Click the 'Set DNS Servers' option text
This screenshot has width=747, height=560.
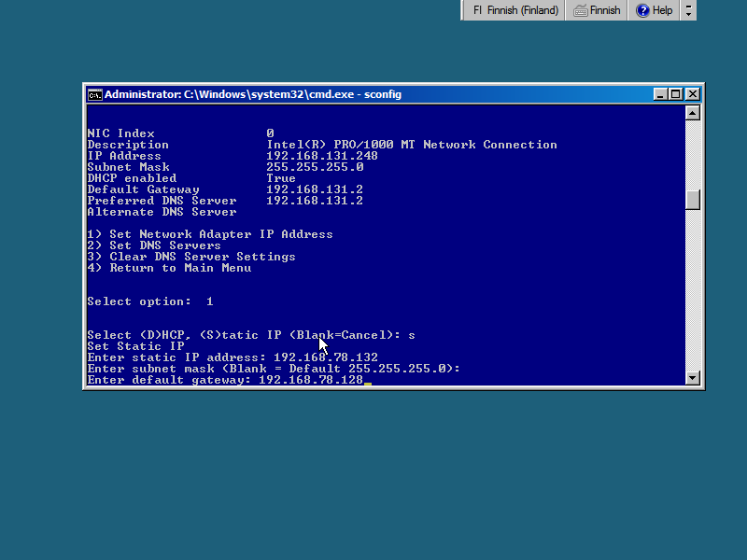pos(164,245)
